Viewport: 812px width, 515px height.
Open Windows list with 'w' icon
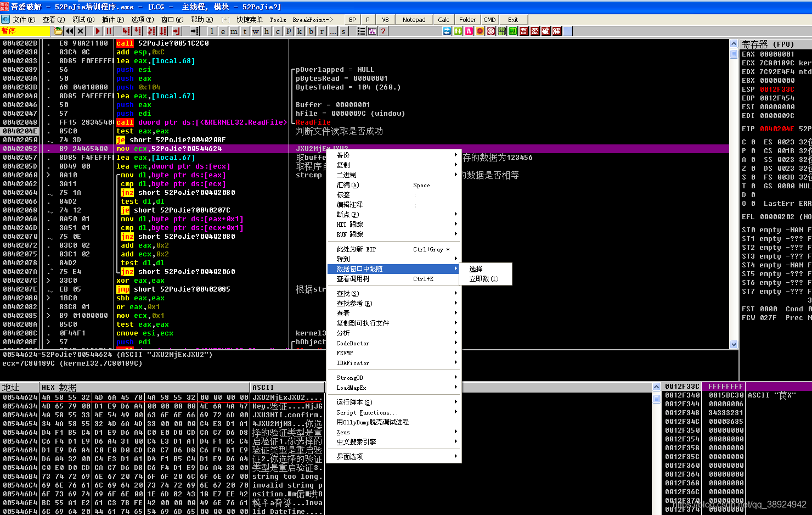click(x=256, y=31)
